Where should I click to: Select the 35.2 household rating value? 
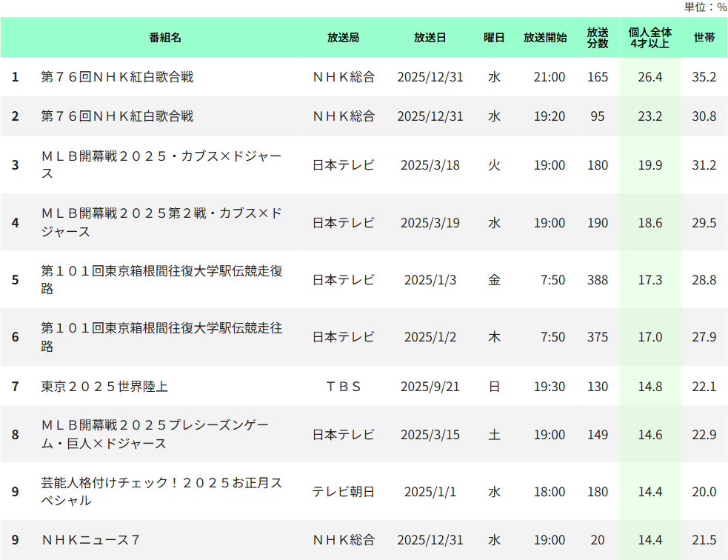point(704,77)
